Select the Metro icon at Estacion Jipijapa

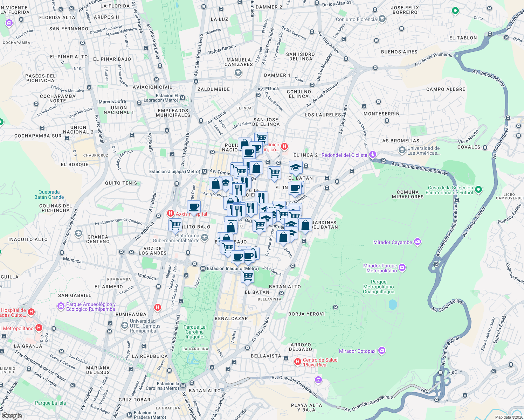pyautogui.click(x=205, y=171)
